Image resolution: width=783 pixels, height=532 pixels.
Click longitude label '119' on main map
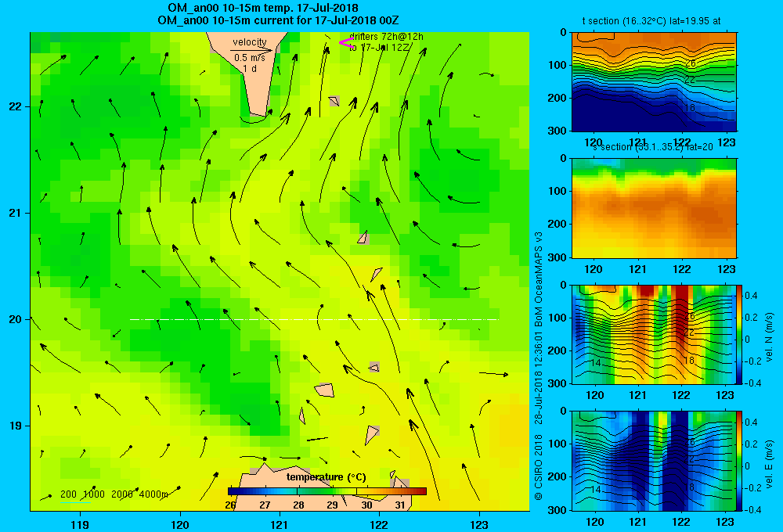tap(80, 524)
